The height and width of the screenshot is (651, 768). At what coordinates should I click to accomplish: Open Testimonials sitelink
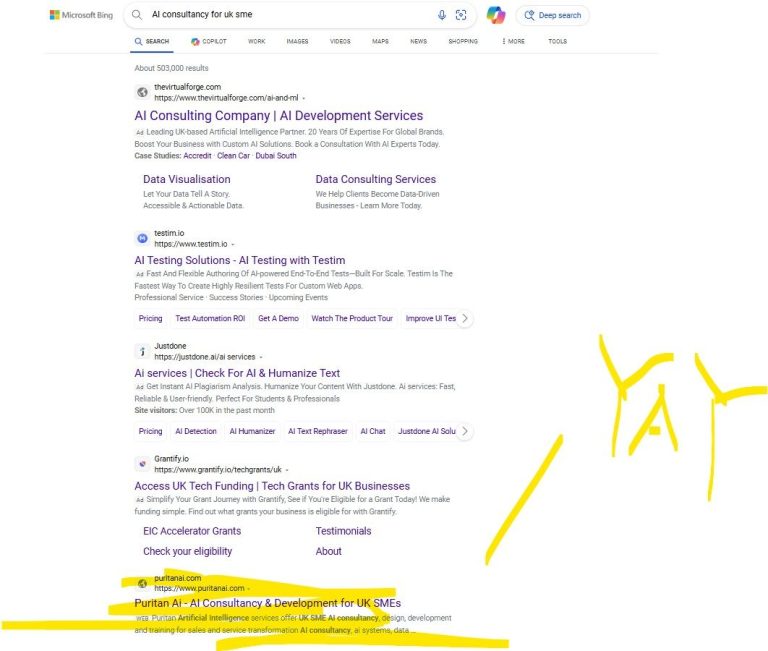click(343, 531)
